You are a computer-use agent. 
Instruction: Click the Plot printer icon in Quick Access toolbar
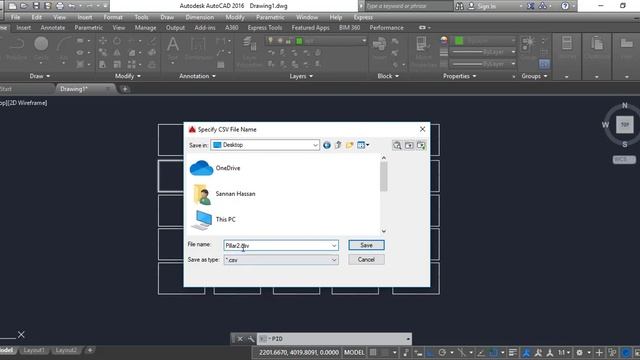(x=60, y=6)
